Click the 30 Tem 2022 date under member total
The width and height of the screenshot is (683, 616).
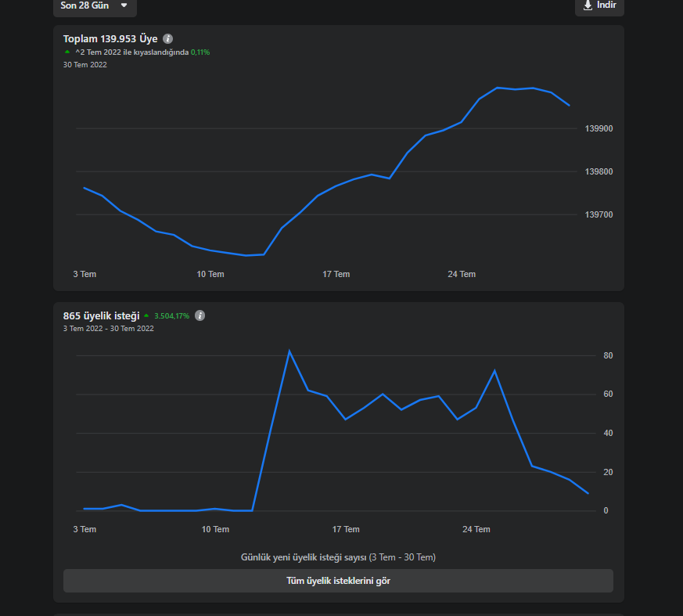[85, 65]
